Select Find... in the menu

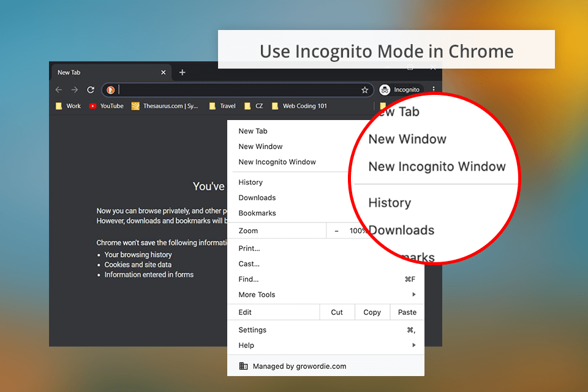[x=325, y=279]
